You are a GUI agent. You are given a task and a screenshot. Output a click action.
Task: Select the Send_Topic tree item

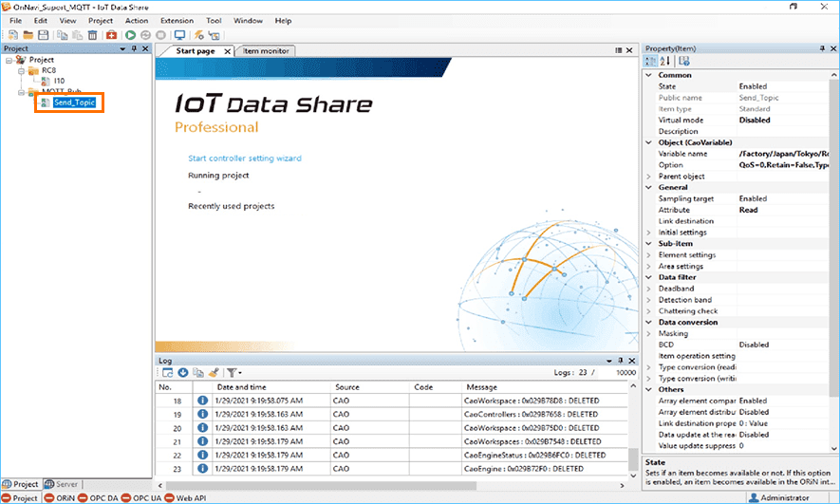pyautogui.click(x=74, y=103)
